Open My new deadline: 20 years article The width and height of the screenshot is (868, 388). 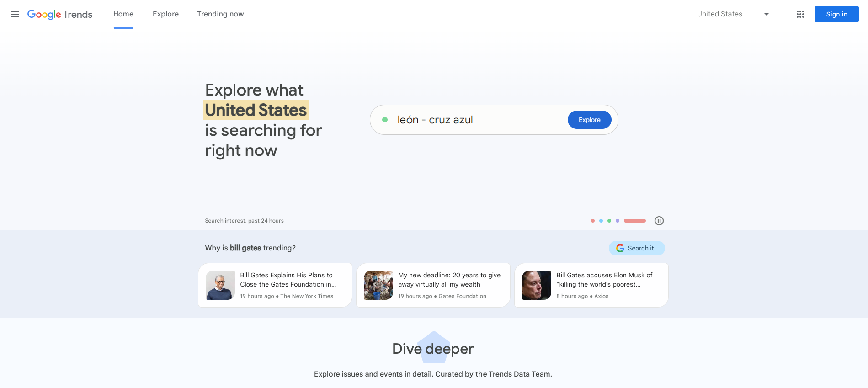[x=433, y=285]
